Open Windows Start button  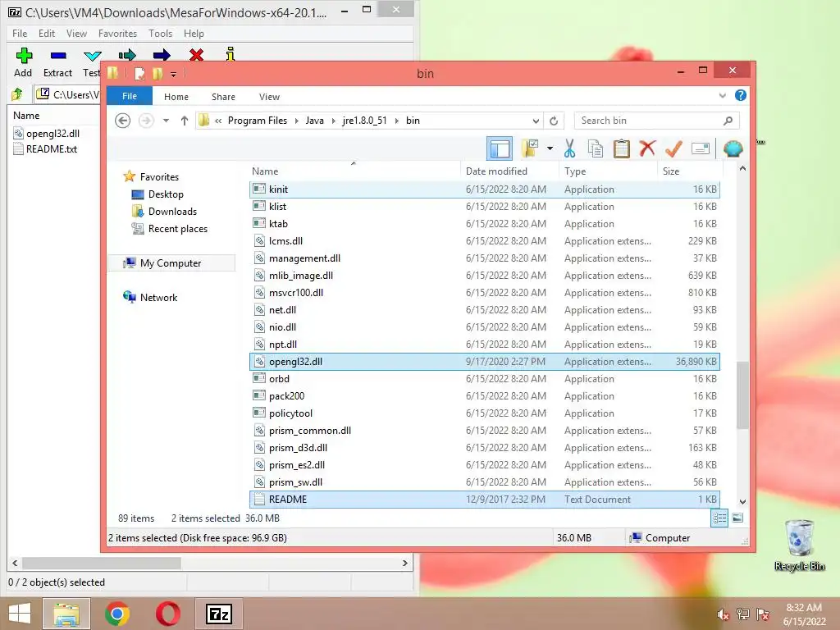point(20,614)
